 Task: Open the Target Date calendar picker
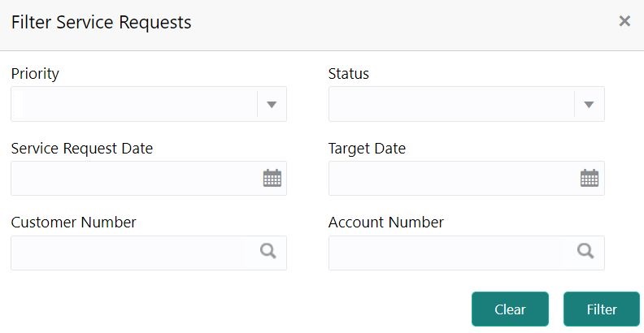click(x=589, y=178)
